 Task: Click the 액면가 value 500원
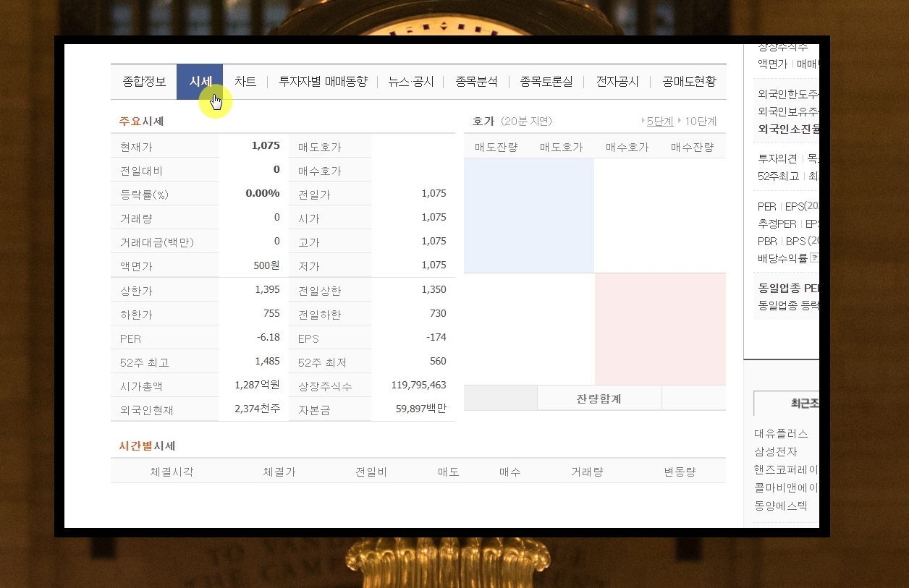[x=266, y=265]
